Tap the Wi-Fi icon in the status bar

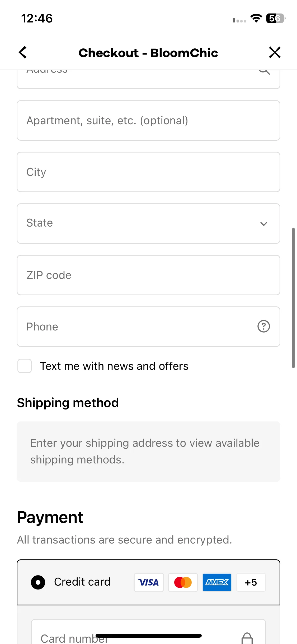[x=256, y=18]
